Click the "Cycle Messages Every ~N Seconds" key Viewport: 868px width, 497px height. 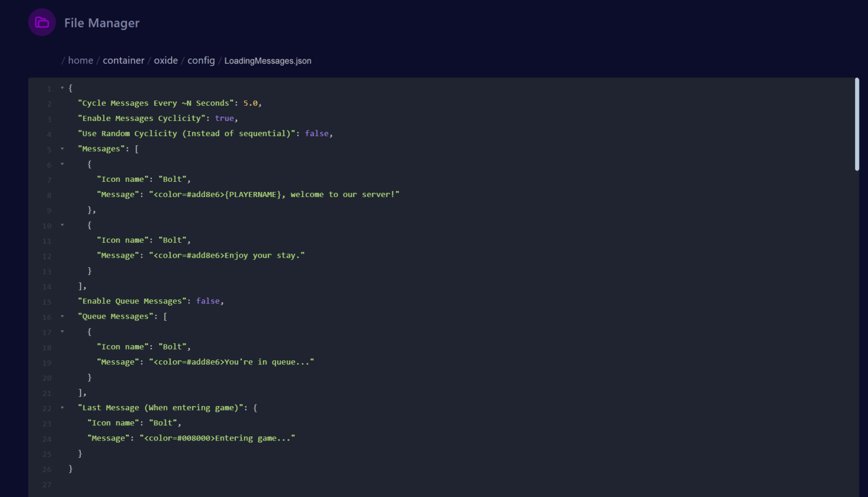(156, 103)
